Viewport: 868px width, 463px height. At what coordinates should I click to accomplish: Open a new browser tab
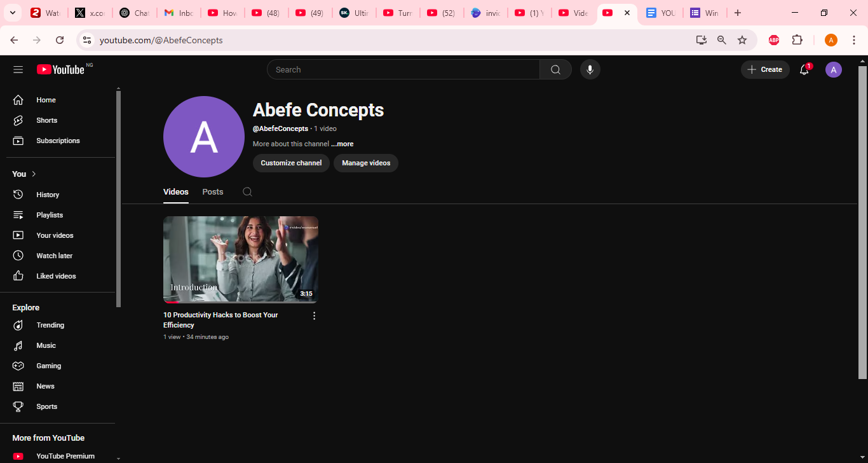tap(737, 13)
